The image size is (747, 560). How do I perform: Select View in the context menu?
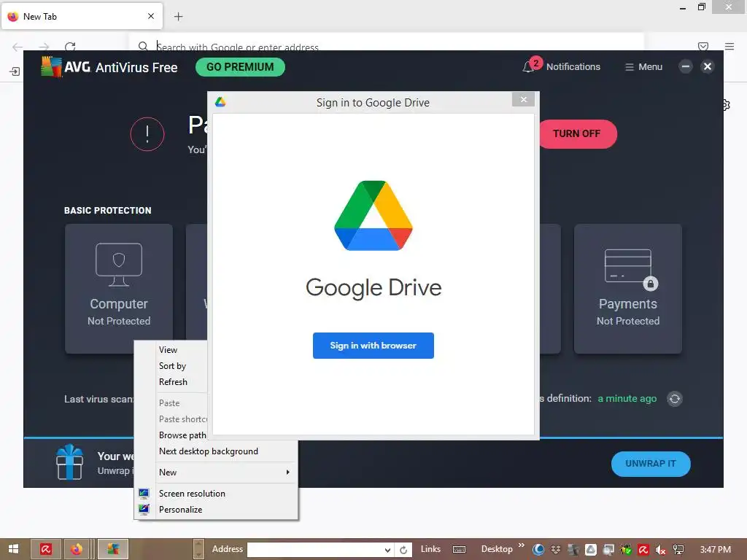click(x=168, y=349)
